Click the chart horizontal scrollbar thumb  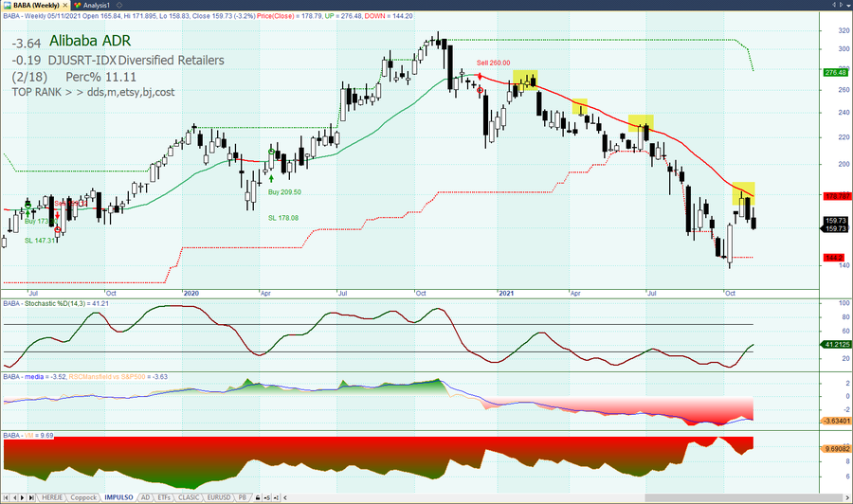(742, 497)
